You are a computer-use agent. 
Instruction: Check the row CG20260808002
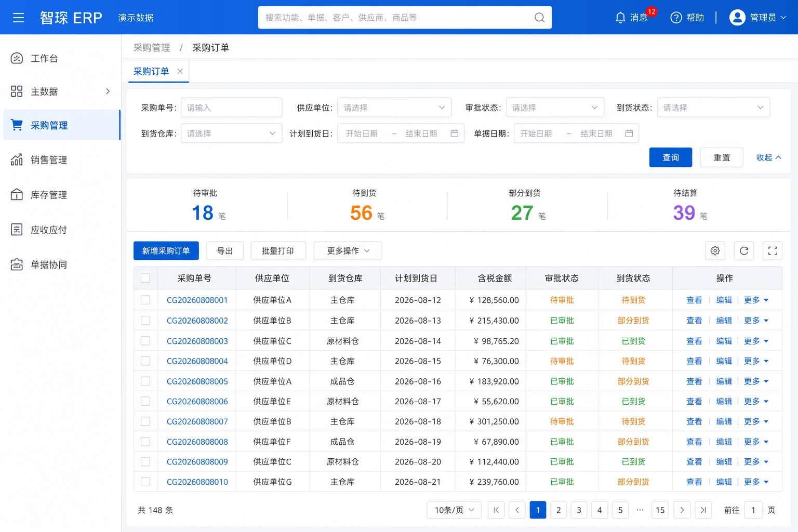point(145,321)
